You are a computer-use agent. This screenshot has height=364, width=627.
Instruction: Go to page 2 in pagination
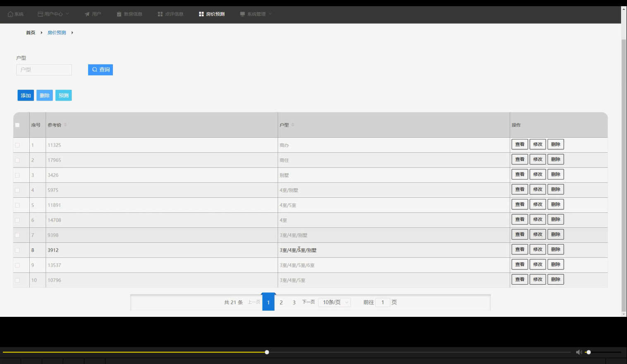tap(281, 302)
